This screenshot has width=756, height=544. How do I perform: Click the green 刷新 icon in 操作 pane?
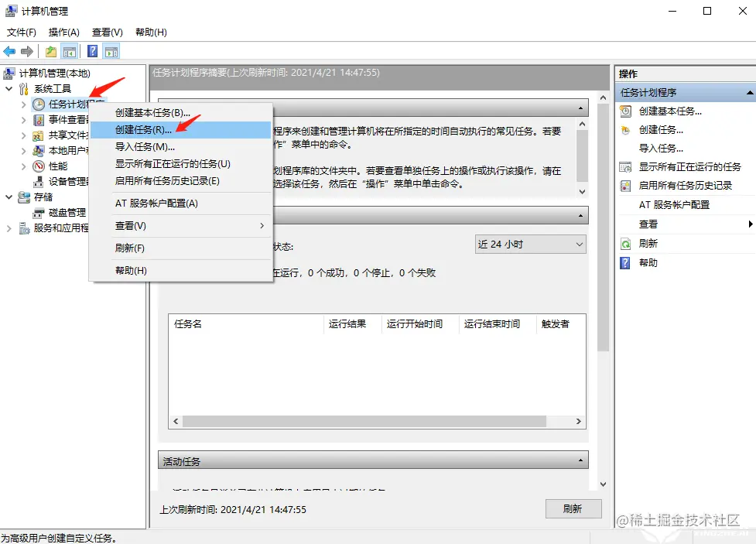coord(625,242)
